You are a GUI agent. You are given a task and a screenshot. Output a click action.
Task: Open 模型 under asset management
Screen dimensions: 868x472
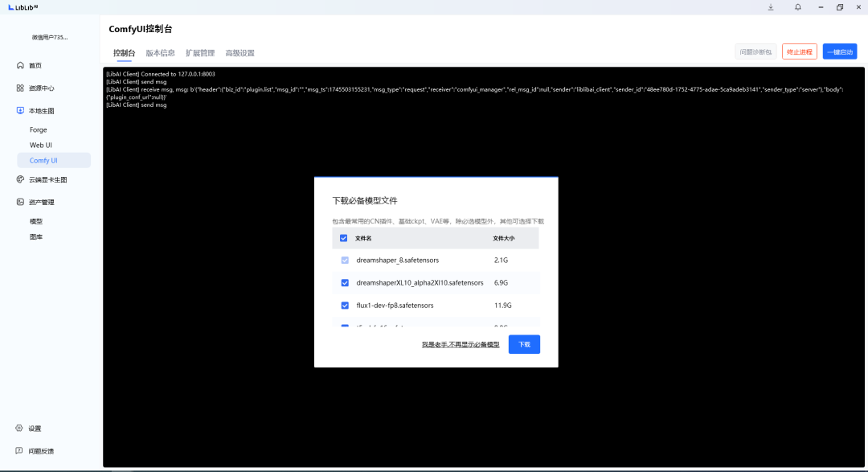click(x=36, y=221)
